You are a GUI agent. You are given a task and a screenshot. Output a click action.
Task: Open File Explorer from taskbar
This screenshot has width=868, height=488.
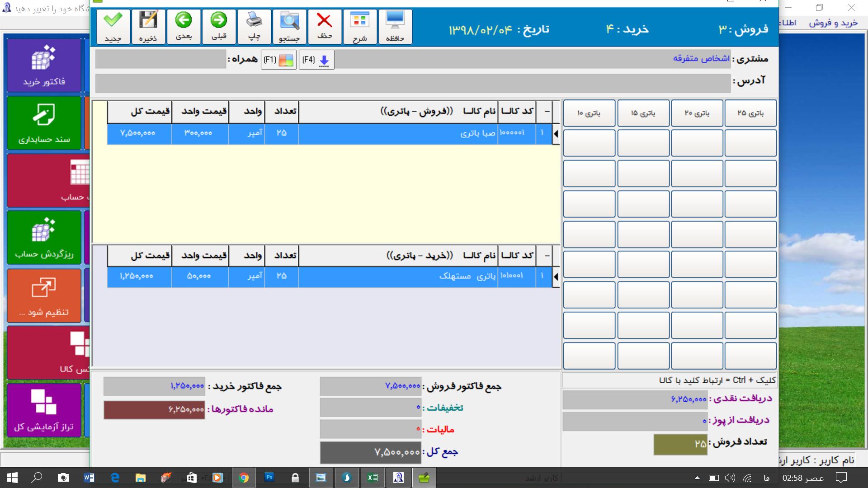[x=141, y=478]
